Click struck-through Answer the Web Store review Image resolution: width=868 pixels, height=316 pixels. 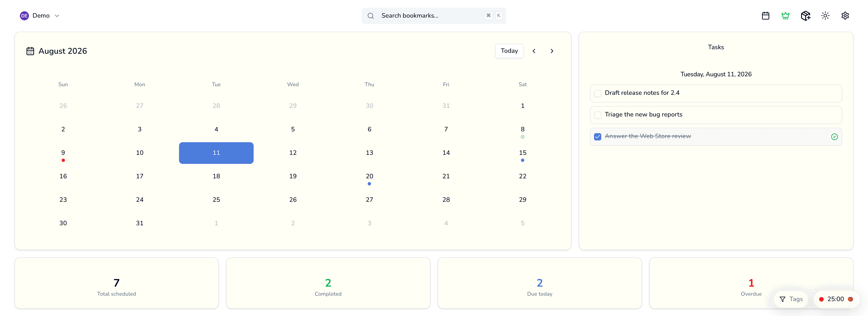[648, 136]
